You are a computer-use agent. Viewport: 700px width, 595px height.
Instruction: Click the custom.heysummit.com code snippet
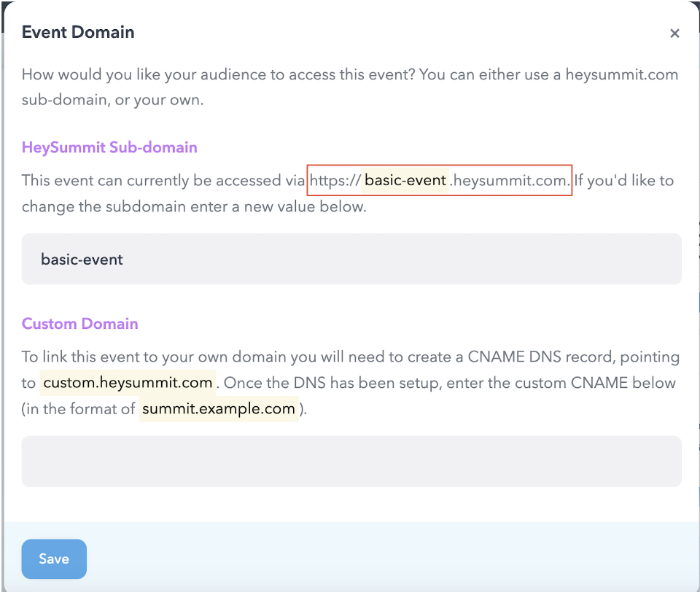[128, 383]
